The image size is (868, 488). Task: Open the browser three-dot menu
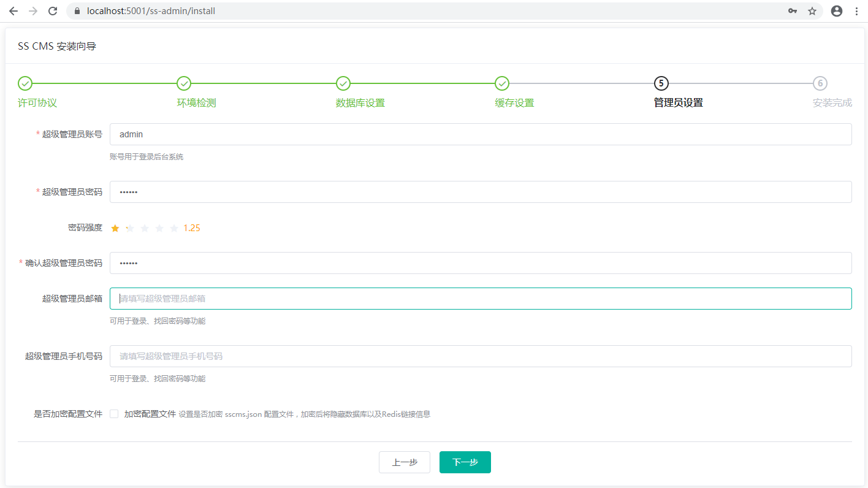856,11
